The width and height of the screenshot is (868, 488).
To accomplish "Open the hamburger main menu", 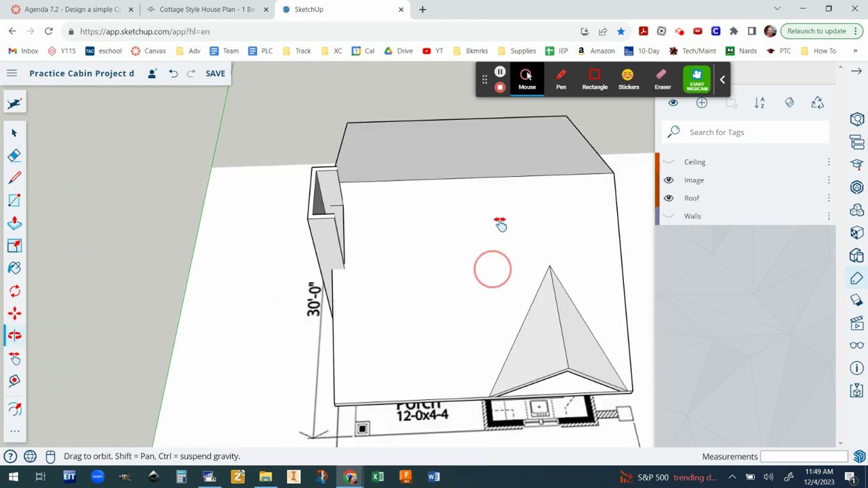I will point(12,73).
